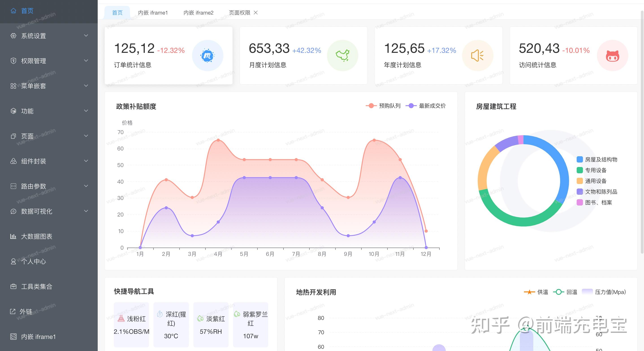Click the 系统设置 gear icon
644x351 pixels.
pyautogui.click(x=13, y=36)
